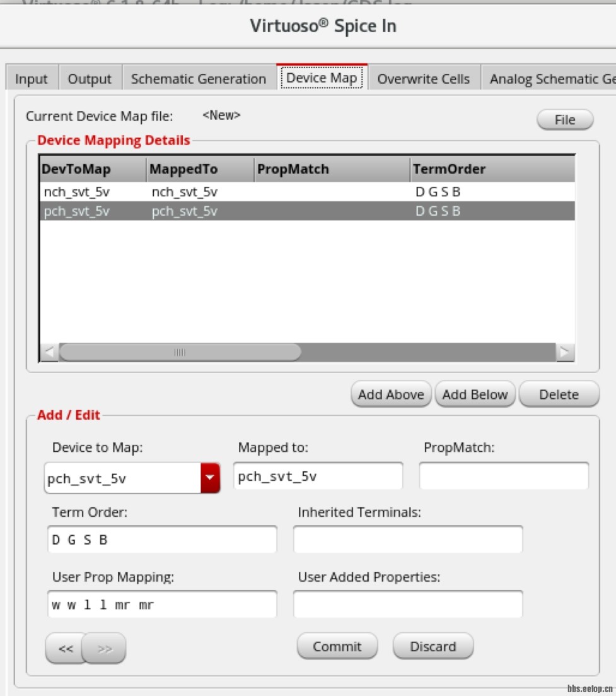Viewport: 616px width, 696px height.
Task: Click the Add Above button
Action: coord(391,394)
